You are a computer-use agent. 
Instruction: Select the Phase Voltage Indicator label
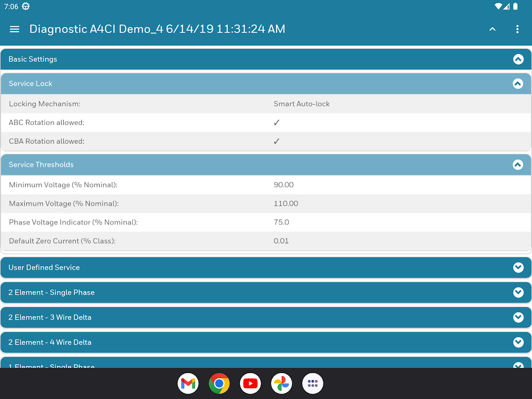tap(73, 222)
